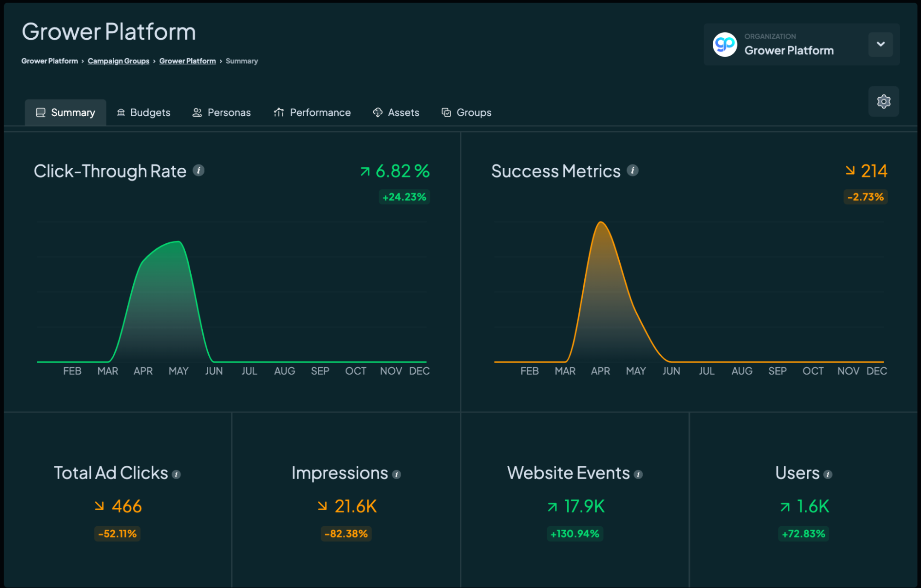Image resolution: width=921 pixels, height=588 pixels.
Task: Follow the Campaign Groups breadcrumb link
Action: point(118,61)
